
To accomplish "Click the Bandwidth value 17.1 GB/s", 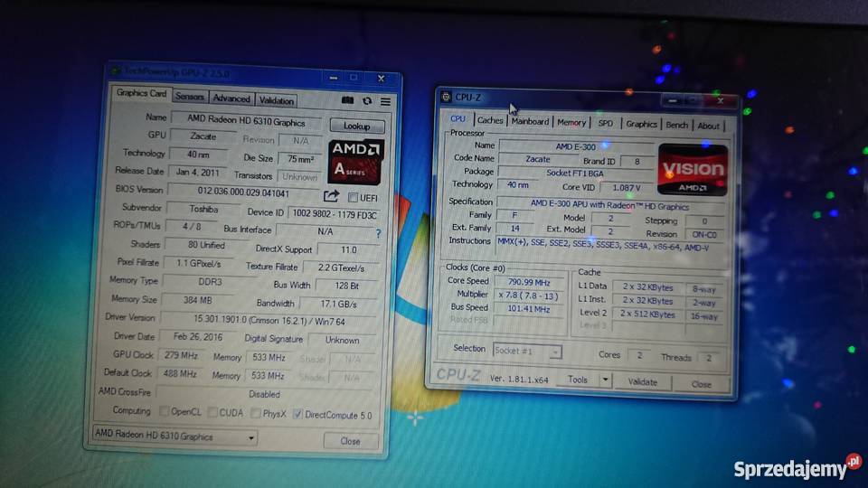I will pos(339,304).
